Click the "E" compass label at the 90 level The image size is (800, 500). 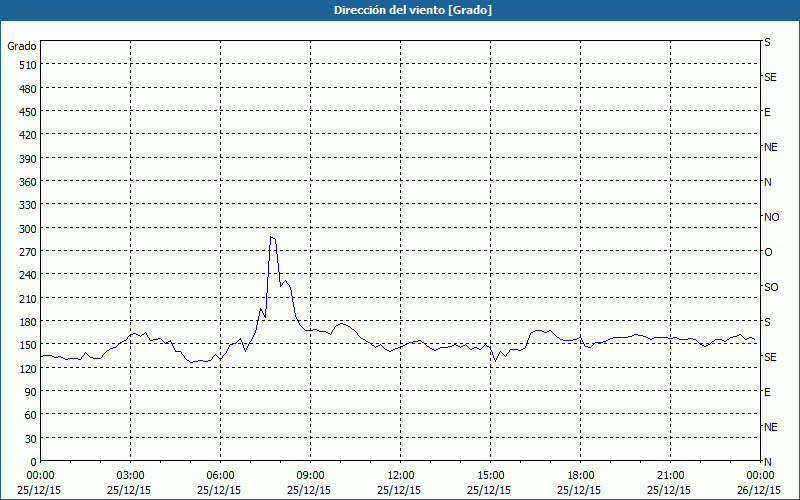767,392
